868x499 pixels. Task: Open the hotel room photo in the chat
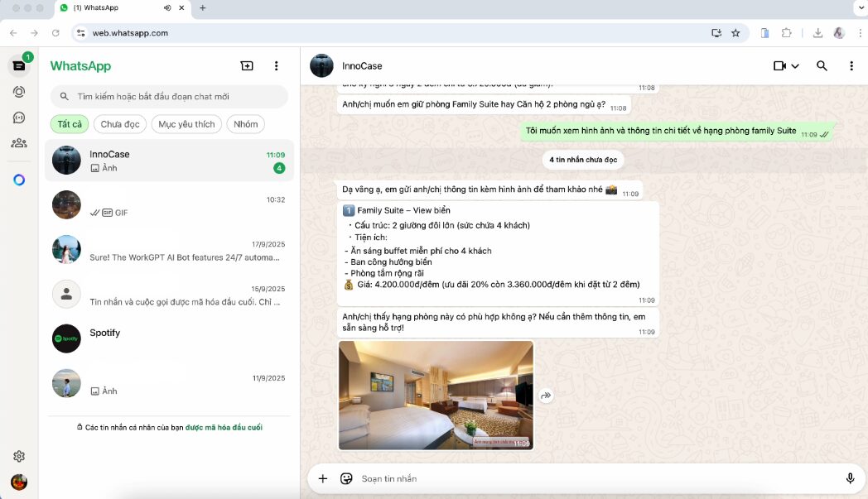tap(435, 396)
